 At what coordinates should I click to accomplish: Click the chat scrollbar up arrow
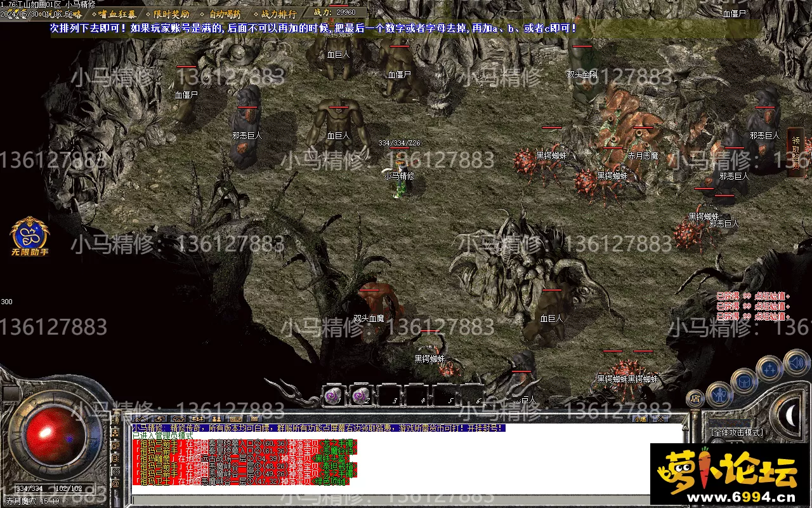(685, 429)
